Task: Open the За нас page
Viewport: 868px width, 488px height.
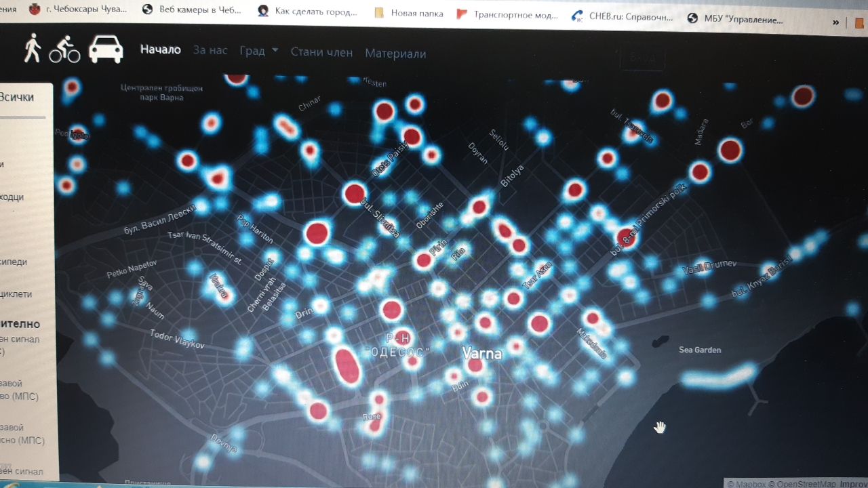Action: click(210, 50)
